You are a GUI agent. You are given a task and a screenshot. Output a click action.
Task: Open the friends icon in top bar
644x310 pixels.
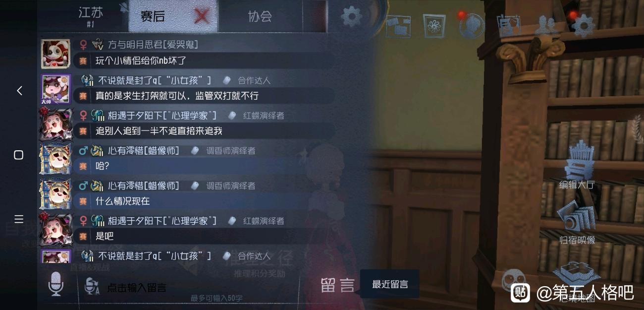tap(547, 25)
